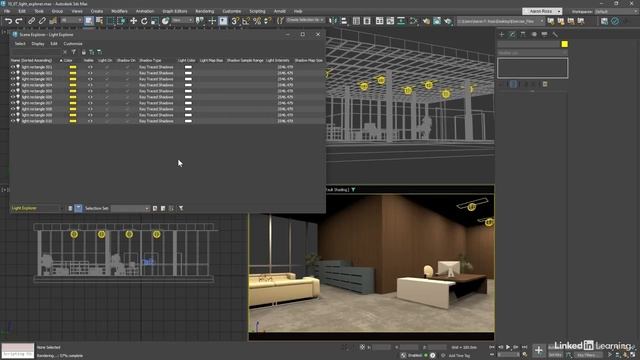Toggle the Angle Snap icon
Screen dimensions: 640x360
(246, 21)
